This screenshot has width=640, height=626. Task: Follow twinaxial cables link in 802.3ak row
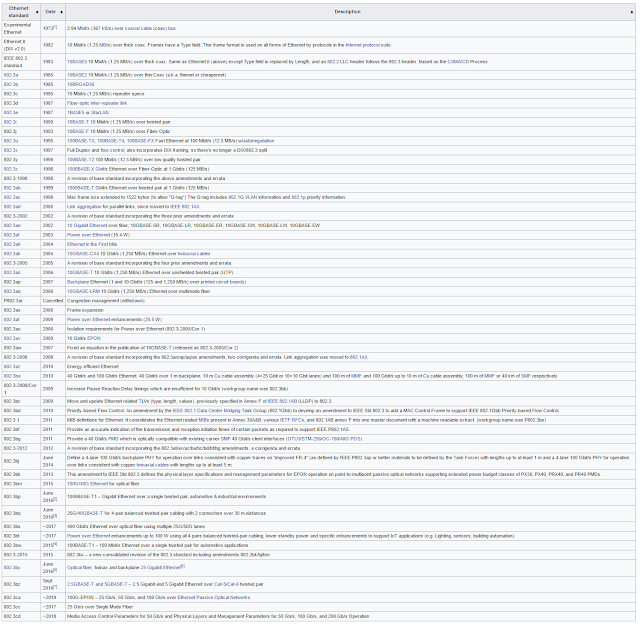point(194,253)
